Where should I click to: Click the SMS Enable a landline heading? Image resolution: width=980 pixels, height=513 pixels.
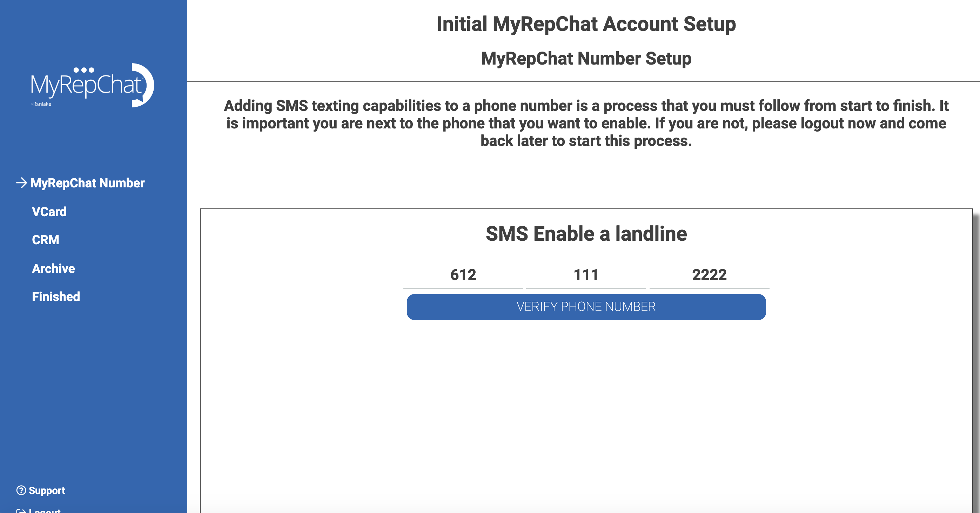586,234
